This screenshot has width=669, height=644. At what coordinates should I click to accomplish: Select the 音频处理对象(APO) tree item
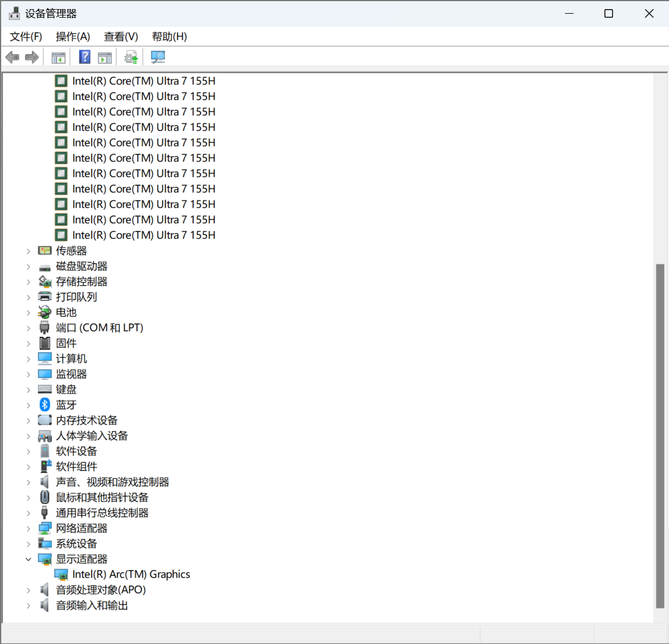coord(101,590)
